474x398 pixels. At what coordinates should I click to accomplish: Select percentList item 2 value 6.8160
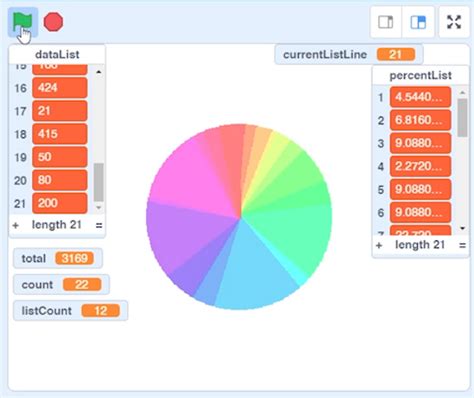pos(420,120)
